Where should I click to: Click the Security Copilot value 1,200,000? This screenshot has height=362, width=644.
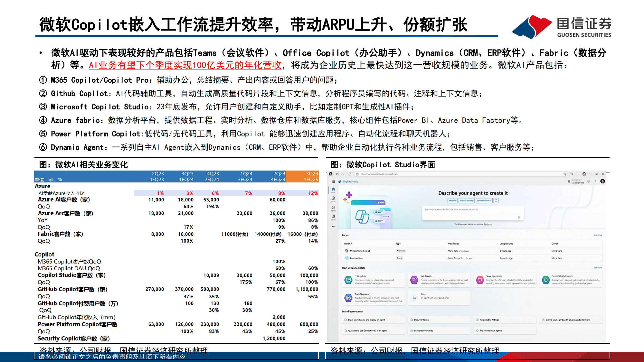pos(274,339)
